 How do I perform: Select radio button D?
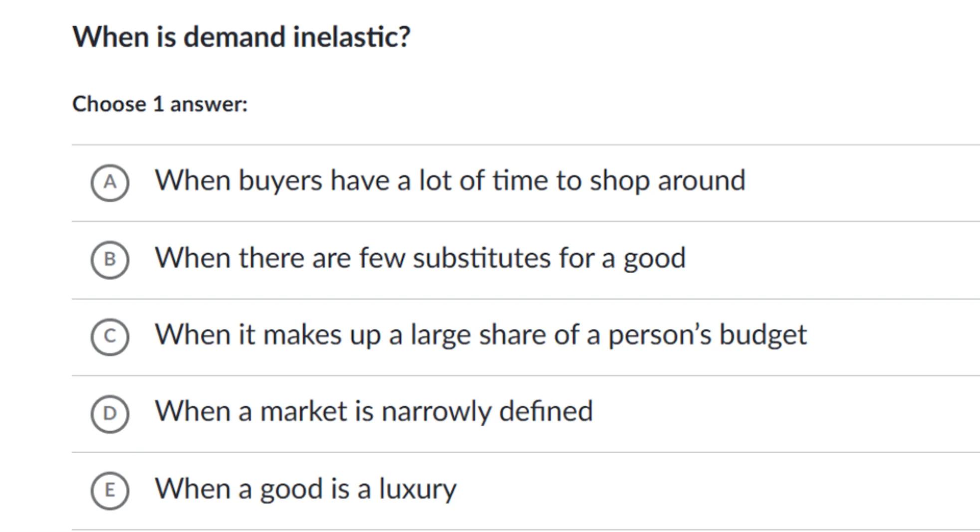110,413
